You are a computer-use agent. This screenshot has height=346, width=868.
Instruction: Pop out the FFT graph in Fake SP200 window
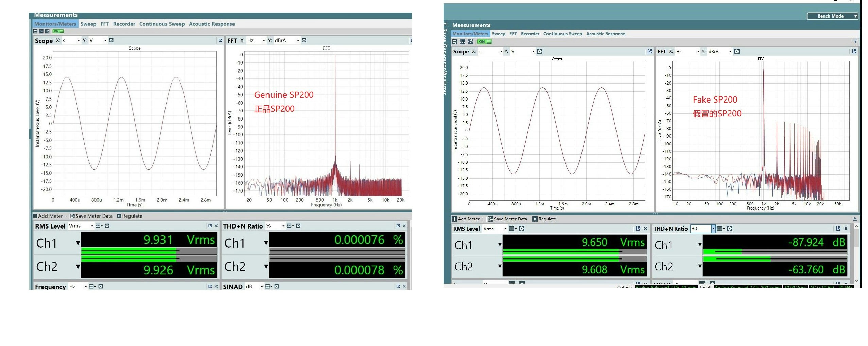click(x=854, y=51)
